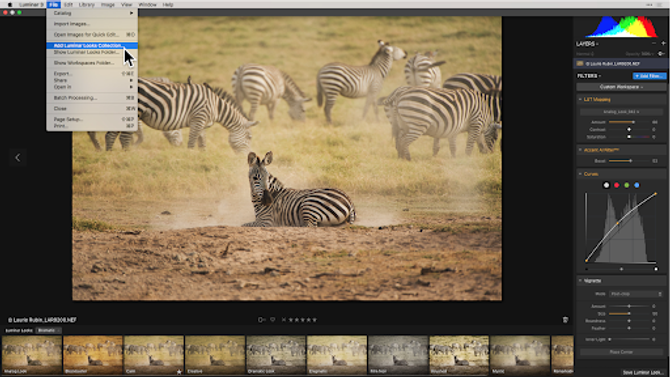This screenshot has width=670, height=377.
Task: Open the Open In submenu
Action: pyautogui.click(x=92, y=87)
